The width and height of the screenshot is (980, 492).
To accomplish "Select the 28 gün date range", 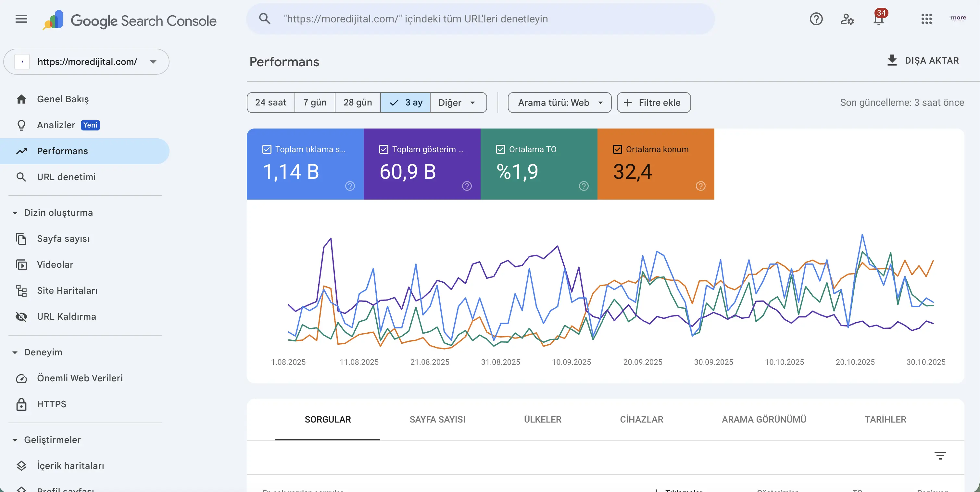I will click(x=357, y=103).
